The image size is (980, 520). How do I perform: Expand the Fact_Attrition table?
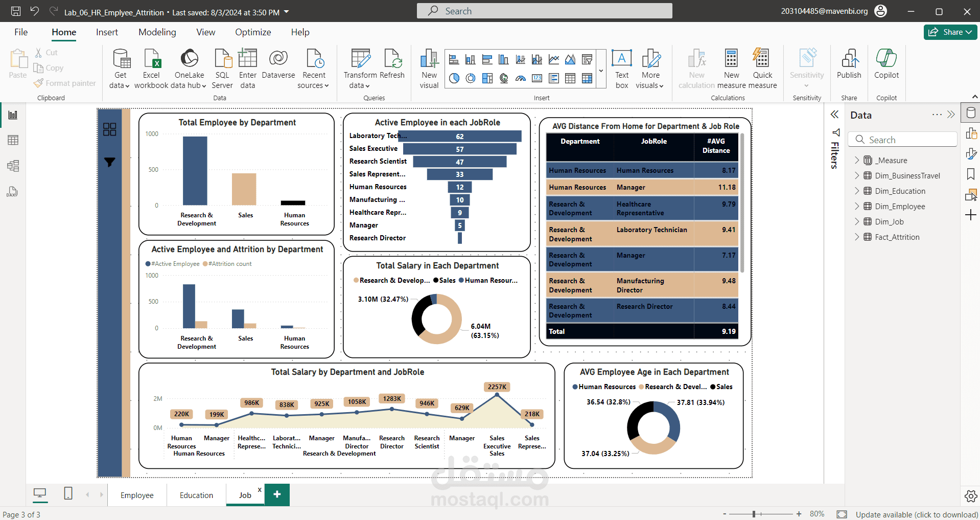pos(857,237)
